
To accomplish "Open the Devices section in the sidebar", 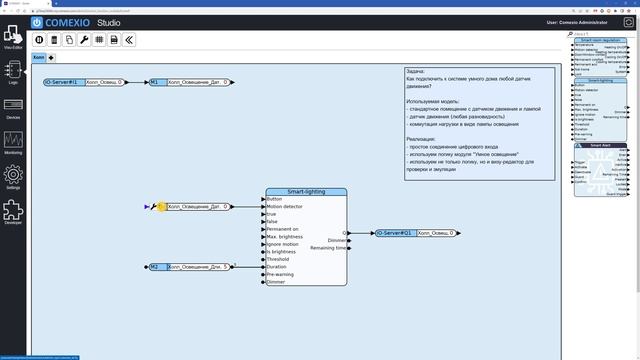I will pyautogui.click(x=13, y=108).
